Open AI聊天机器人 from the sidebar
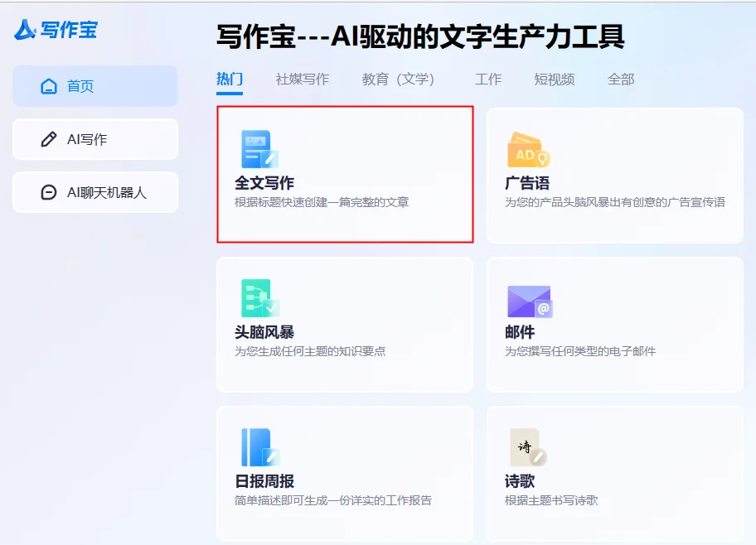Screen dimensions: 756x545 [95, 192]
